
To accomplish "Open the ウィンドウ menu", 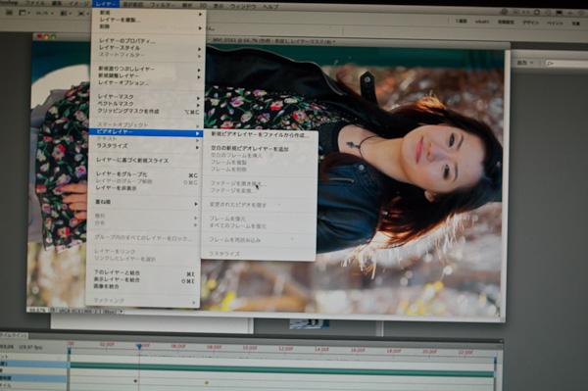I will pyautogui.click(x=243, y=7).
